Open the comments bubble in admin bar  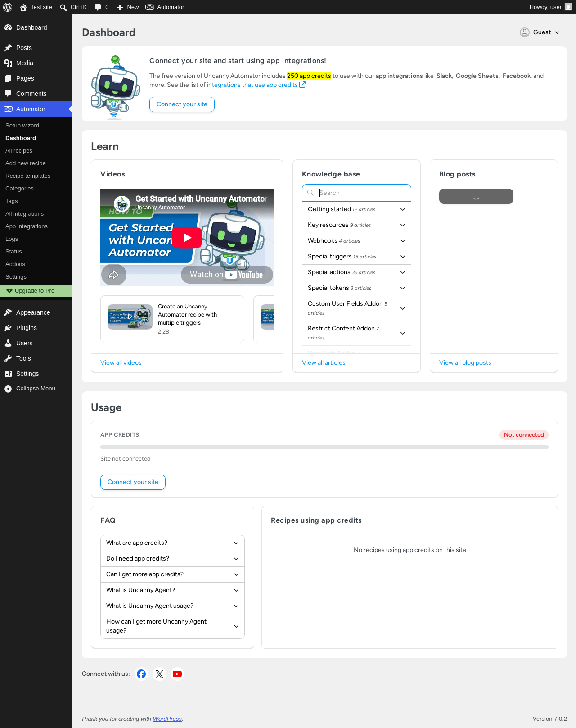coord(98,7)
